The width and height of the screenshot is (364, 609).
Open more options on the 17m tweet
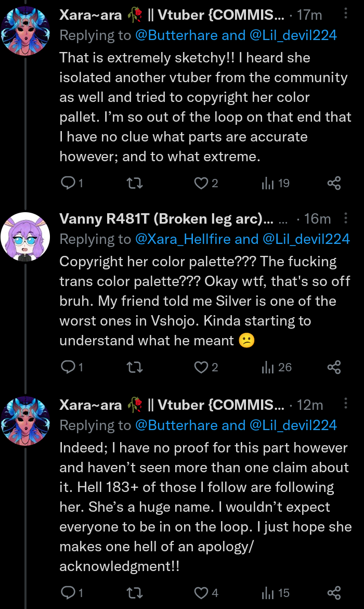pyautogui.click(x=346, y=14)
